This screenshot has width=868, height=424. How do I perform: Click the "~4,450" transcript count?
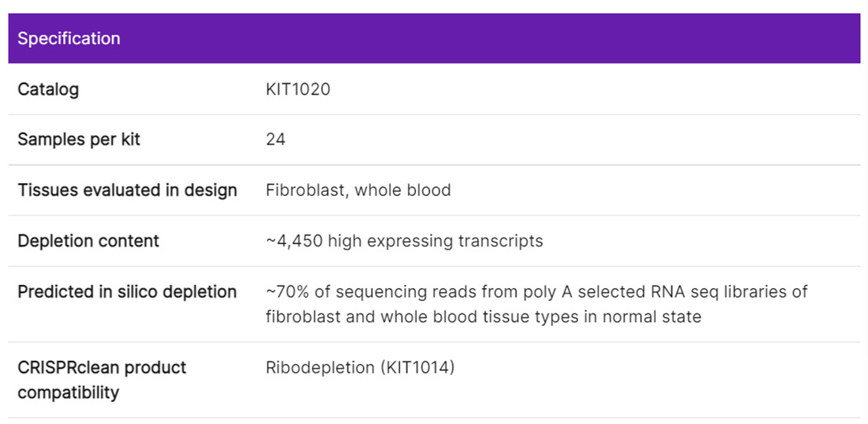point(292,241)
